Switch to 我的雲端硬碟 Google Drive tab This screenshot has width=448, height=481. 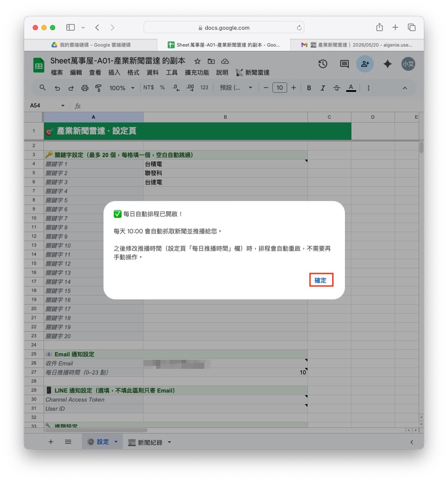click(x=91, y=45)
